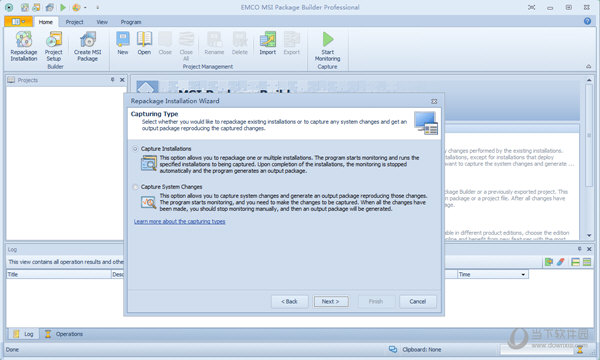Click the Finish button in wizard
Viewport: 600px width, 360px height.
376,301
